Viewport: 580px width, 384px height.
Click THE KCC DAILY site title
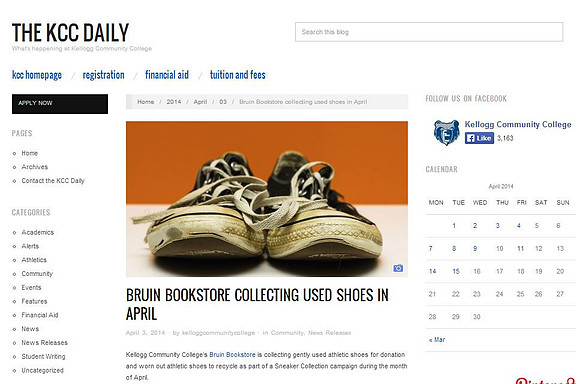(x=70, y=32)
